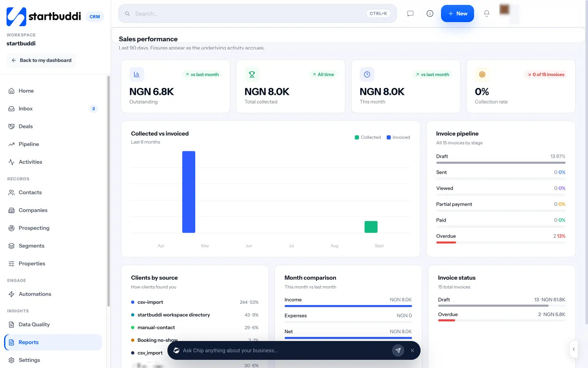This screenshot has width=588, height=368.
Task: Open the chat messages icon in header
Action: point(410,13)
